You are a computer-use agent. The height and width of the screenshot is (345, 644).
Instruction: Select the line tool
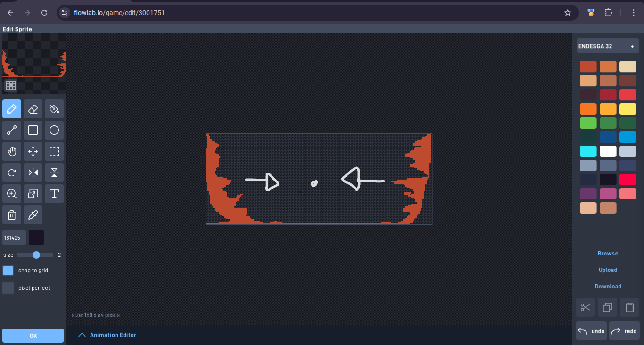(12, 130)
